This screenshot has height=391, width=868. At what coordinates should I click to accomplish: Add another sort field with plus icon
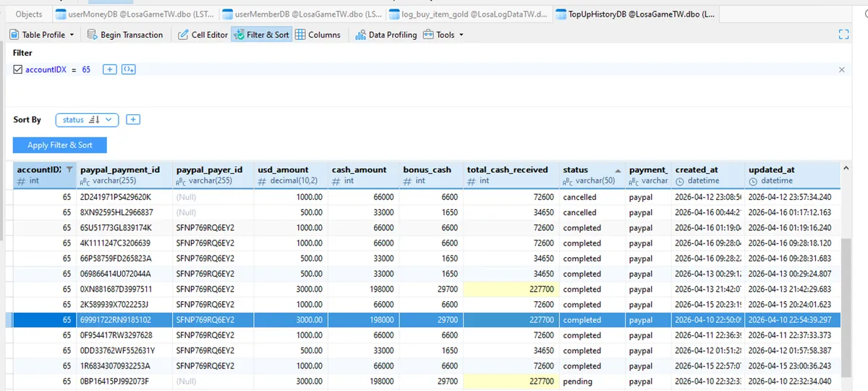[x=133, y=119]
